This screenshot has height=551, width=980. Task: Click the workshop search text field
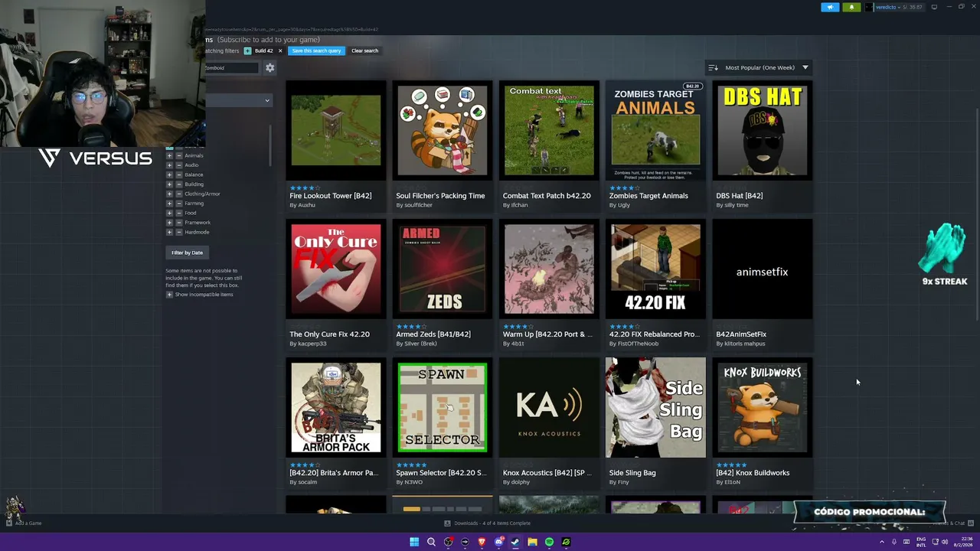click(232, 68)
